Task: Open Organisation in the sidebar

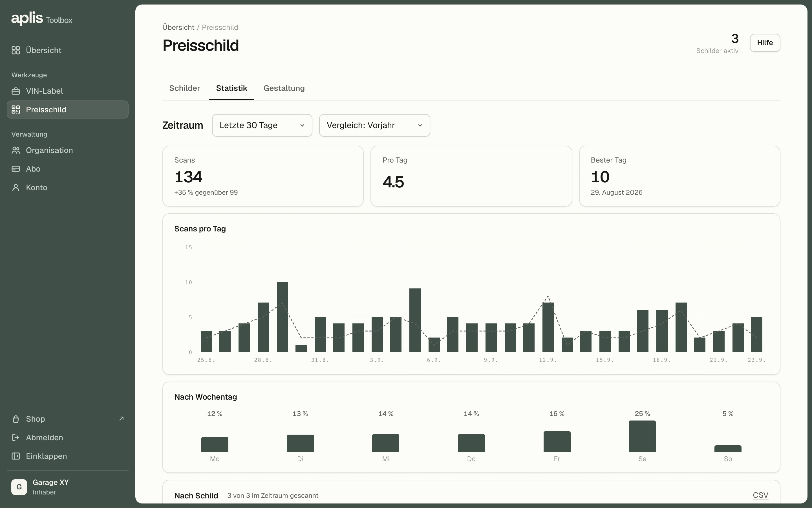Action: pos(67,150)
